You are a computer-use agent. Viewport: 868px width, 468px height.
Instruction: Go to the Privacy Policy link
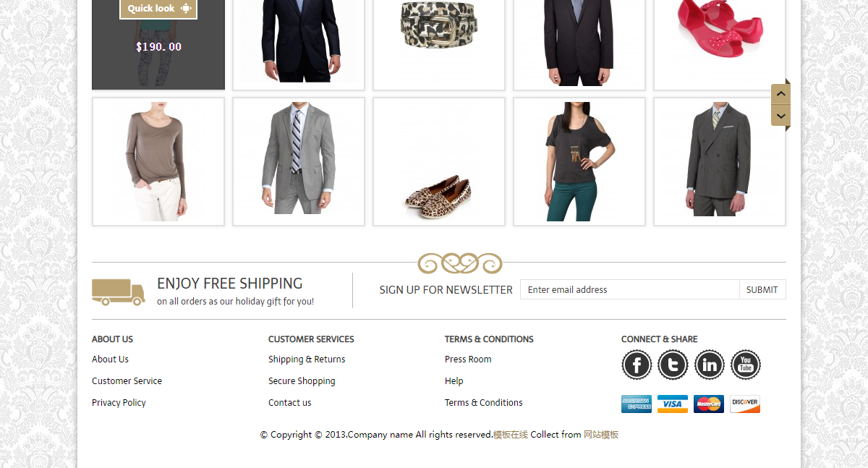119,403
